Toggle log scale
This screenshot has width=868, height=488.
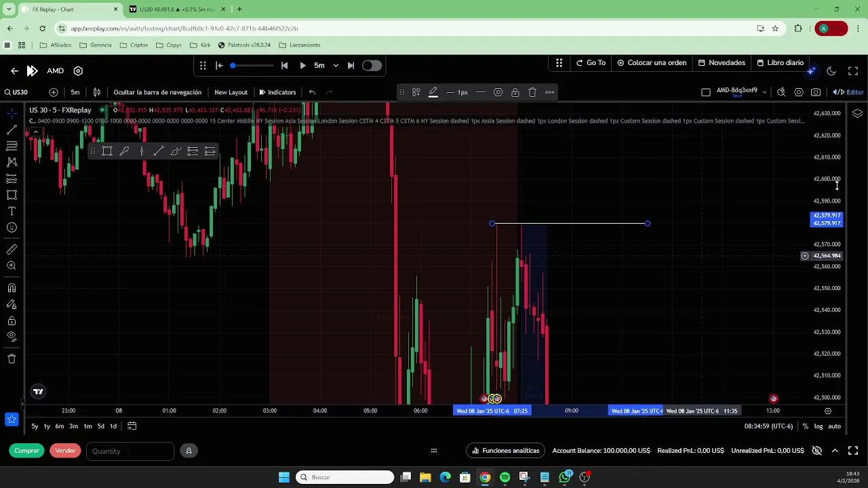pyautogui.click(x=818, y=426)
